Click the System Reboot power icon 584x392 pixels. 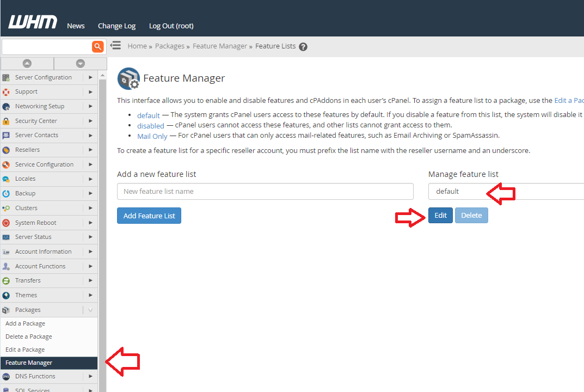[6, 223]
